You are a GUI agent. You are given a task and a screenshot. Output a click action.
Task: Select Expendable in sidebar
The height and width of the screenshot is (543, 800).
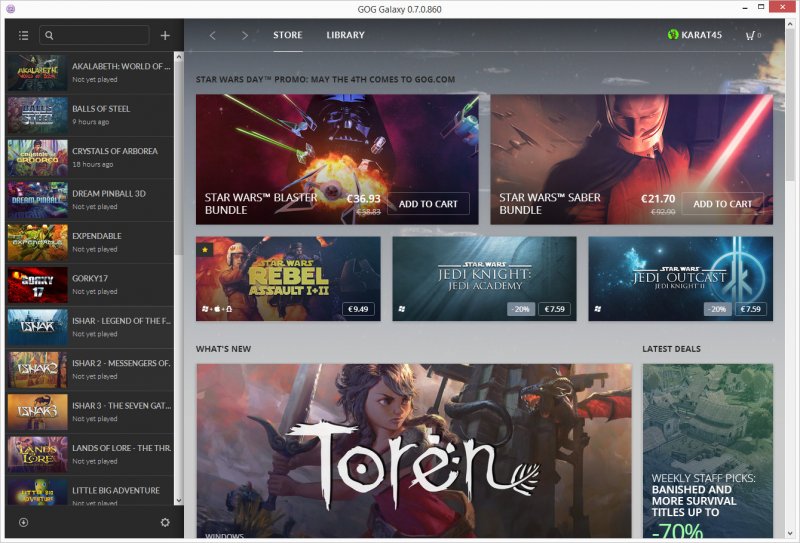(x=90, y=242)
